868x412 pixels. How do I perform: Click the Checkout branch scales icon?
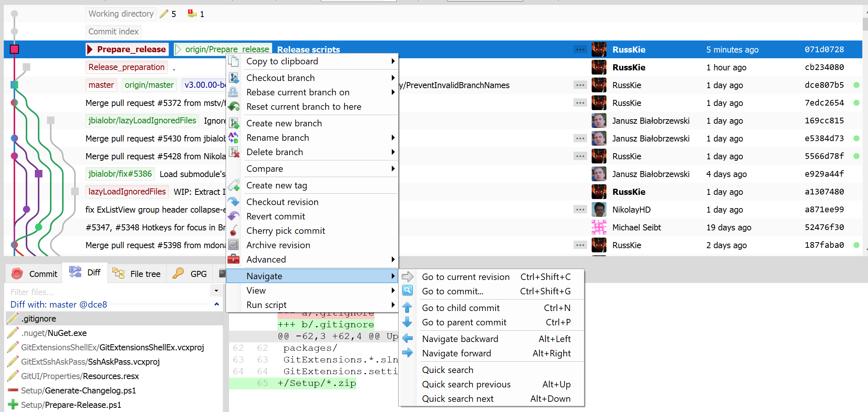click(234, 78)
